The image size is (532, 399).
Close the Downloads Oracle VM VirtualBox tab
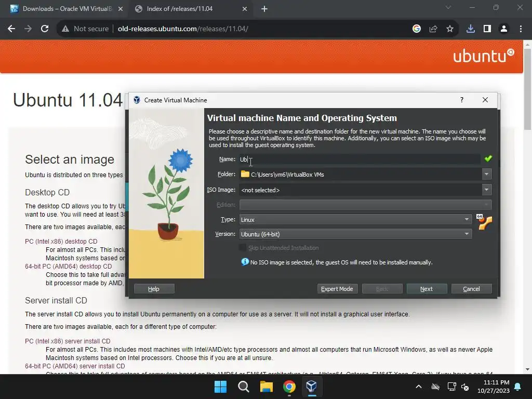click(x=121, y=9)
